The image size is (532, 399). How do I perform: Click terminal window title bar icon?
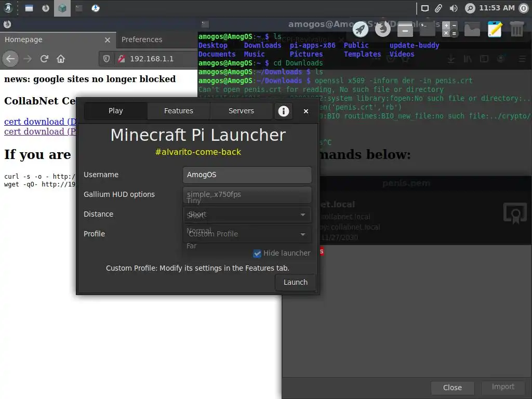pyautogui.click(x=205, y=24)
